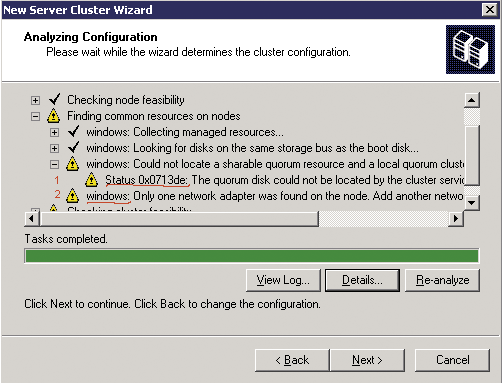Click Re-analyze to rerun analysis
This screenshot has height=383, width=502.
click(443, 280)
